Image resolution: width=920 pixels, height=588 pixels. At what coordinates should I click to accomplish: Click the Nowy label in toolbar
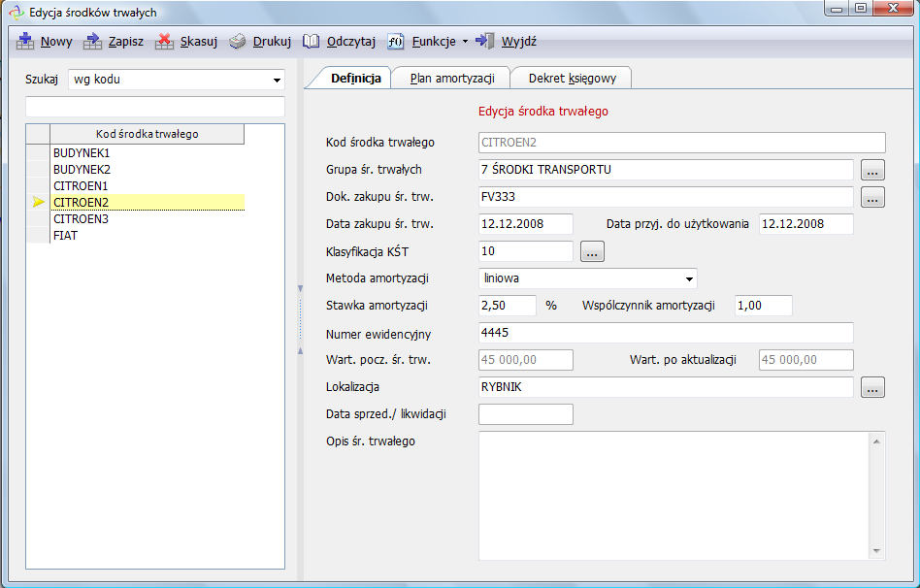[x=56, y=41]
